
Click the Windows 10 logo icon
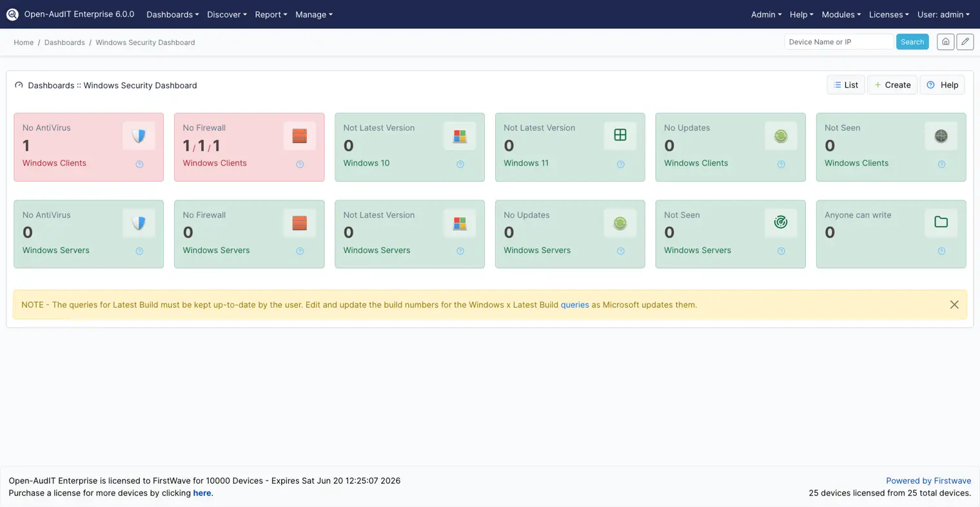point(460,136)
